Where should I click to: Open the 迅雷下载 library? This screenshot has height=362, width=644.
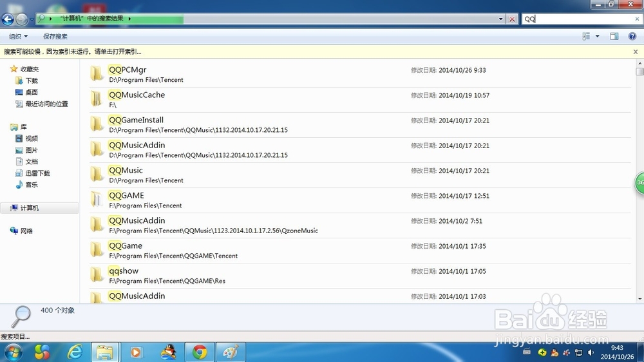[x=32, y=173]
